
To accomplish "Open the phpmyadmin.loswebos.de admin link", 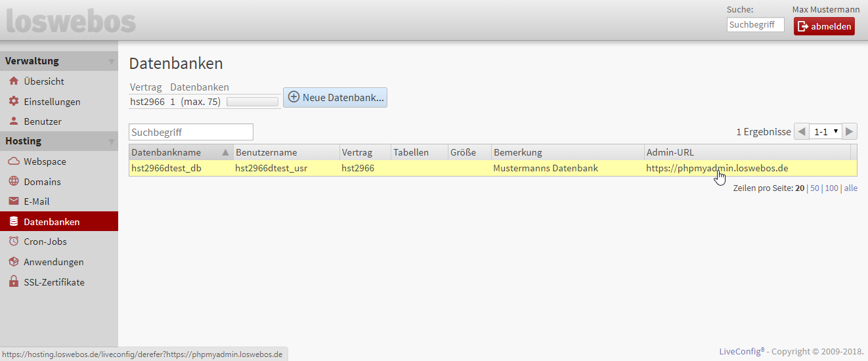I will pyautogui.click(x=716, y=168).
